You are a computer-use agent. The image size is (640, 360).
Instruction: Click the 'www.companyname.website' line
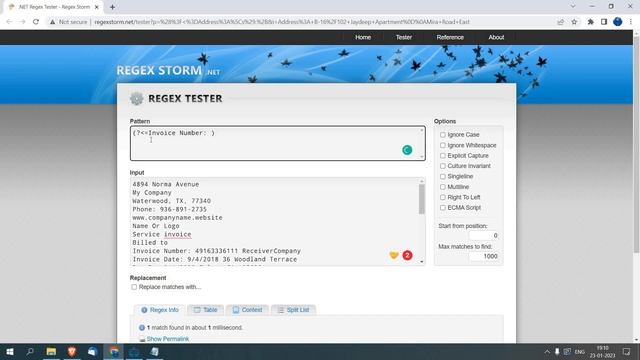coord(178,218)
